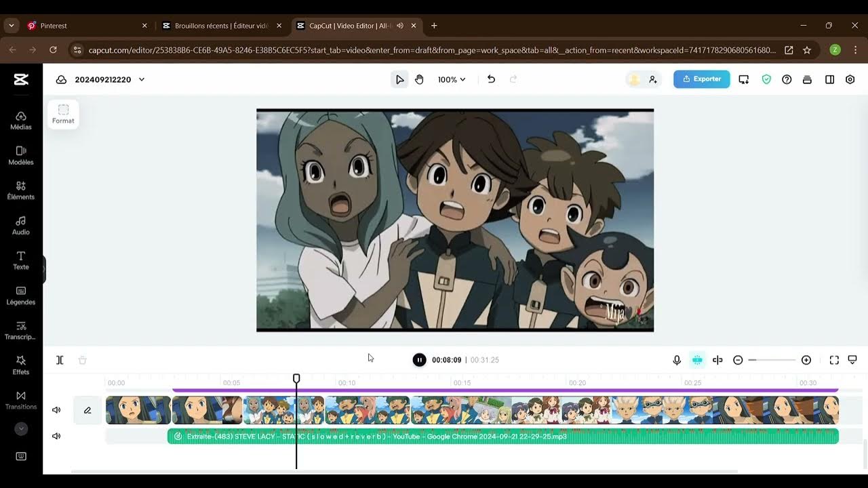Open the Format aspect ratio button
The width and height of the screenshot is (868, 488).
[x=63, y=114]
